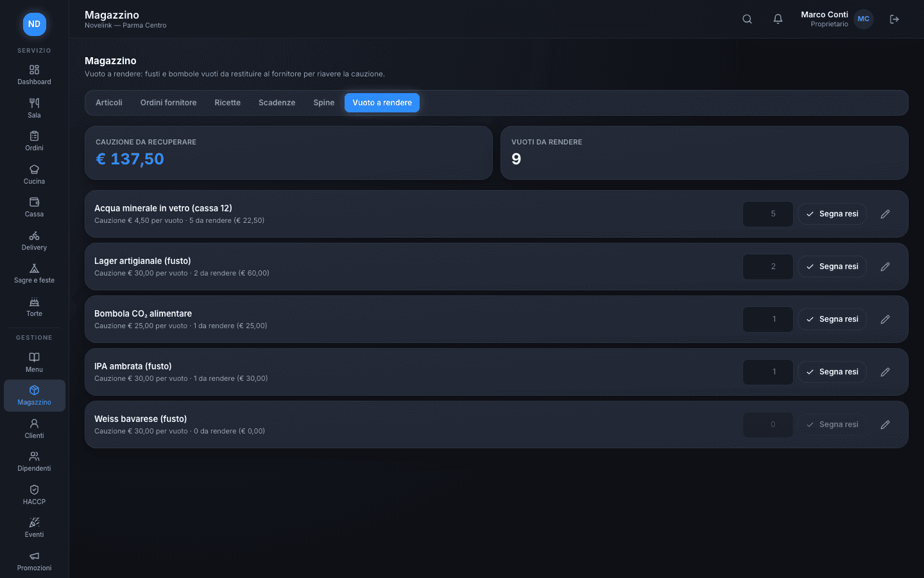Focus quantity field for Lager artigianale

tap(768, 267)
